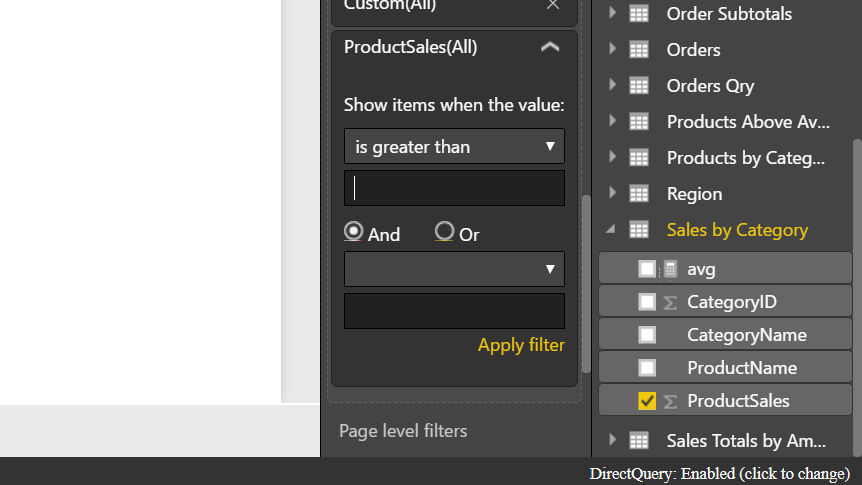Select the ProductName field label

click(x=742, y=368)
